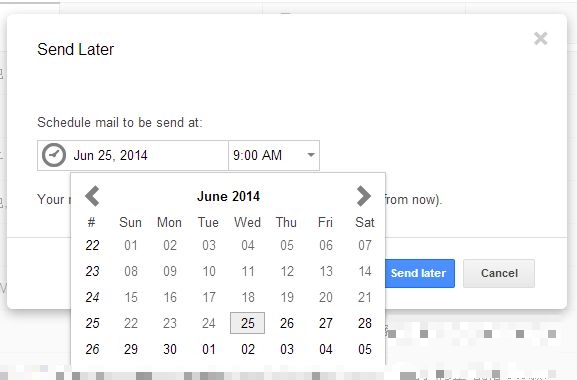577x380 pixels.
Task: Click the clock icon beside the date
Action: (x=54, y=155)
